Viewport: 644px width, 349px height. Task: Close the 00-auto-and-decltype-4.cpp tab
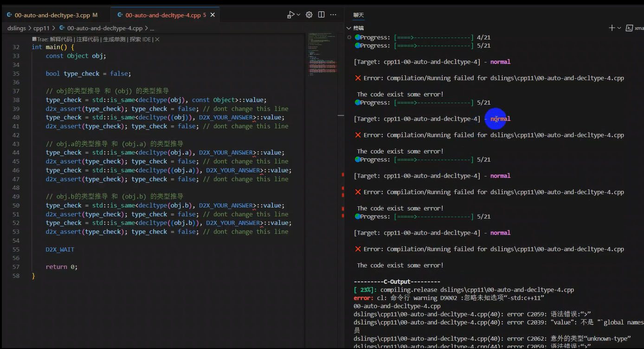tap(213, 15)
